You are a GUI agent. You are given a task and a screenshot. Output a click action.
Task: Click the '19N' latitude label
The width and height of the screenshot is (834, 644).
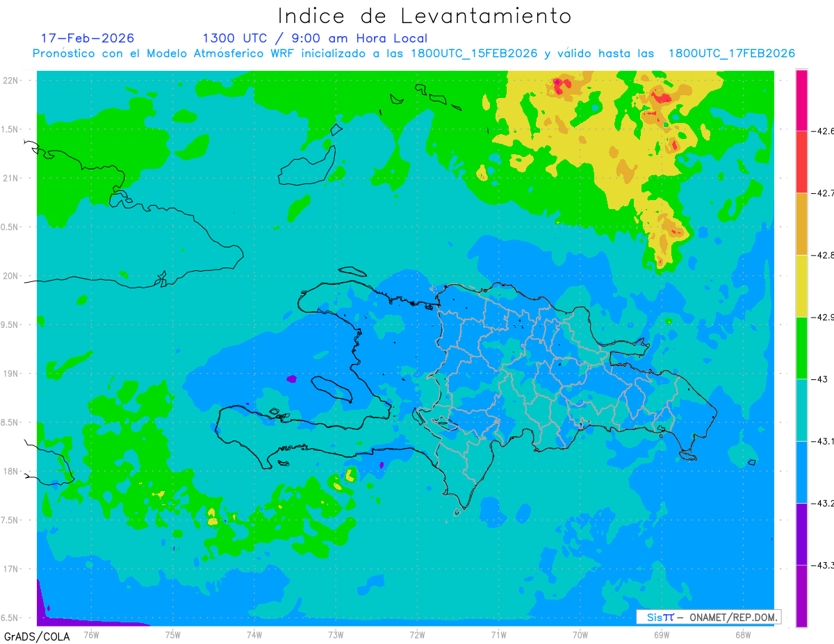coord(12,374)
